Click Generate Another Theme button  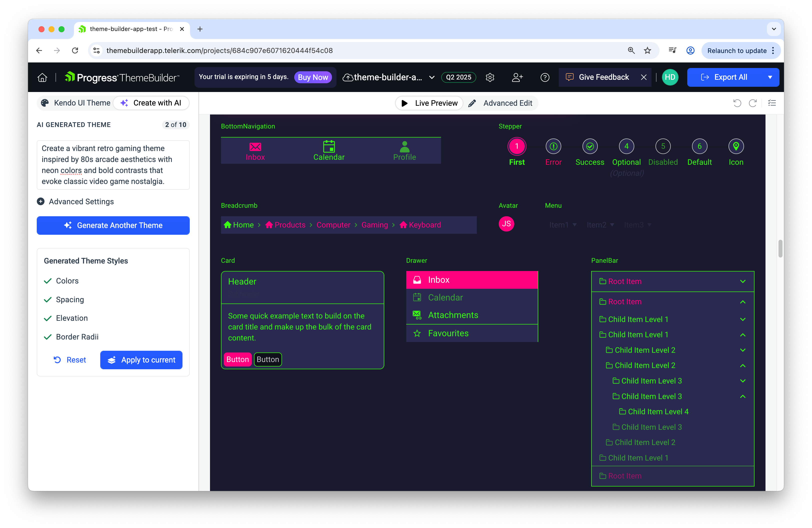click(x=113, y=225)
